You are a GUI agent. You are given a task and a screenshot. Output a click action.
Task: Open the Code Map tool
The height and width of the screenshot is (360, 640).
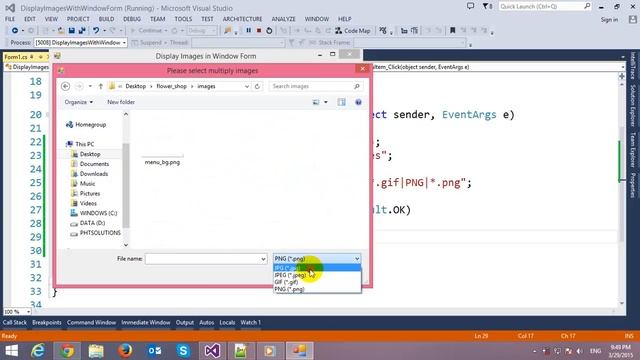pos(353,31)
